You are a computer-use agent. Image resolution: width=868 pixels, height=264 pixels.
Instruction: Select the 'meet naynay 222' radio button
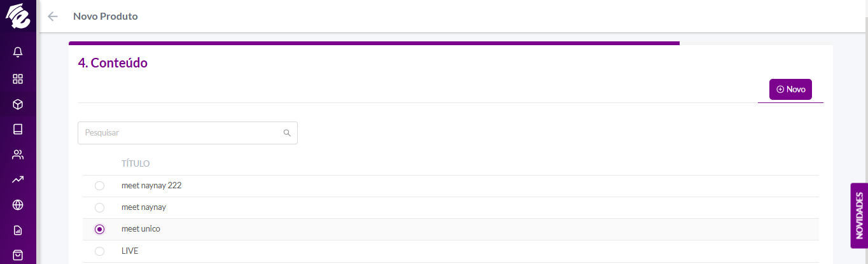pyautogui.click(x=99, y=186)
